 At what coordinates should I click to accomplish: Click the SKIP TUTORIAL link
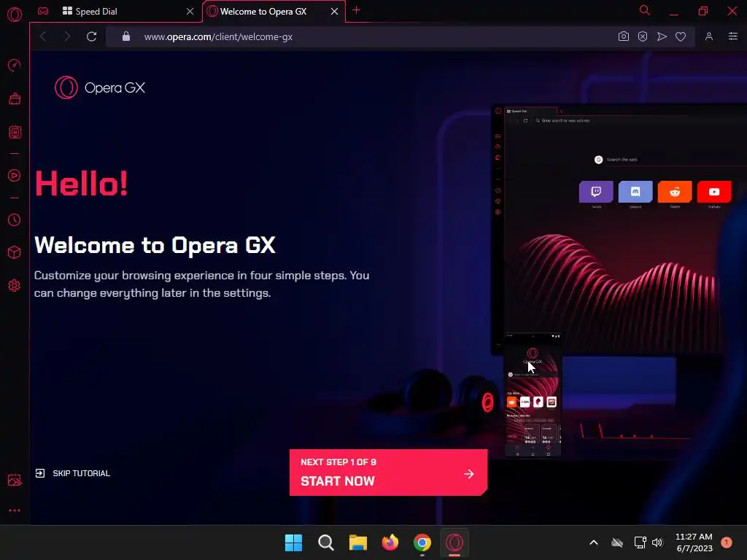click(73, 473)
